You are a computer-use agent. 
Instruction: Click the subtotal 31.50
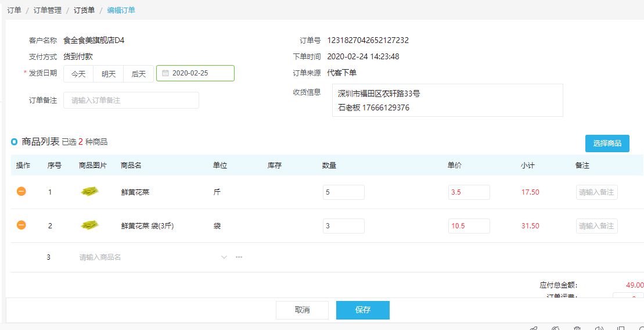pos(530,226)
